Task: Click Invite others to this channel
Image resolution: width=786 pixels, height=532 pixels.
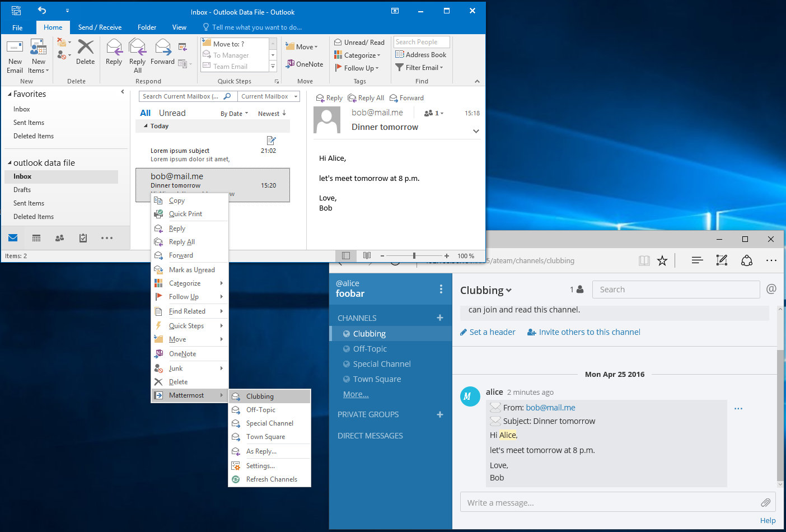Action: [x=584, y=332]
